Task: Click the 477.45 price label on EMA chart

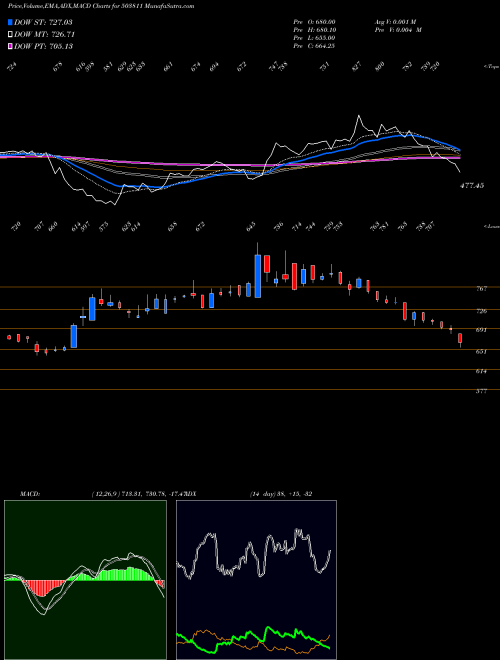Action: click(x=472, y=185)
